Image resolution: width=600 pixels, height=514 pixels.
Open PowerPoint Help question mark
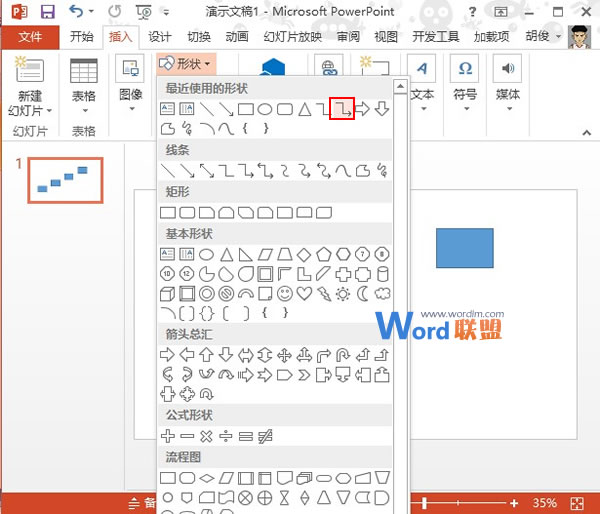tap(473, 12)
